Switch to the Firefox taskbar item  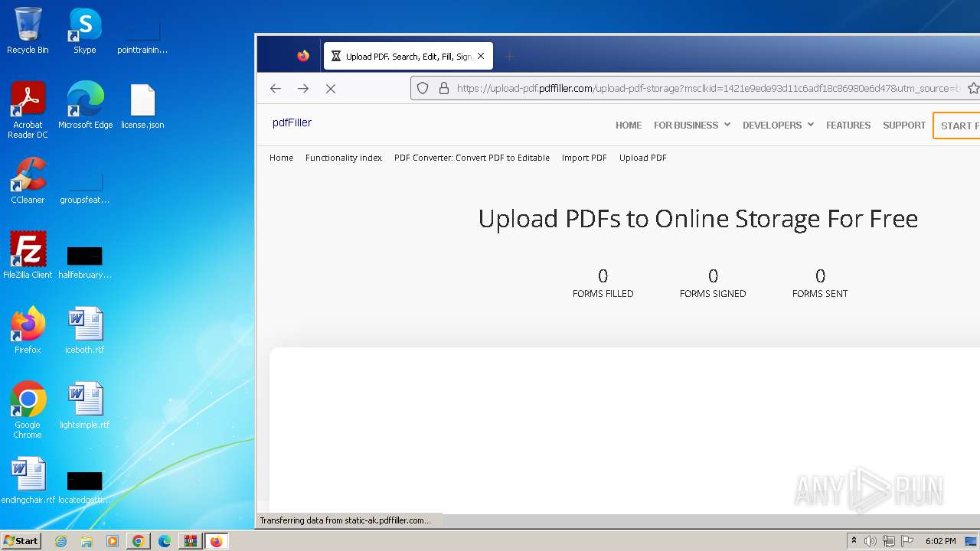pos(216,541)
